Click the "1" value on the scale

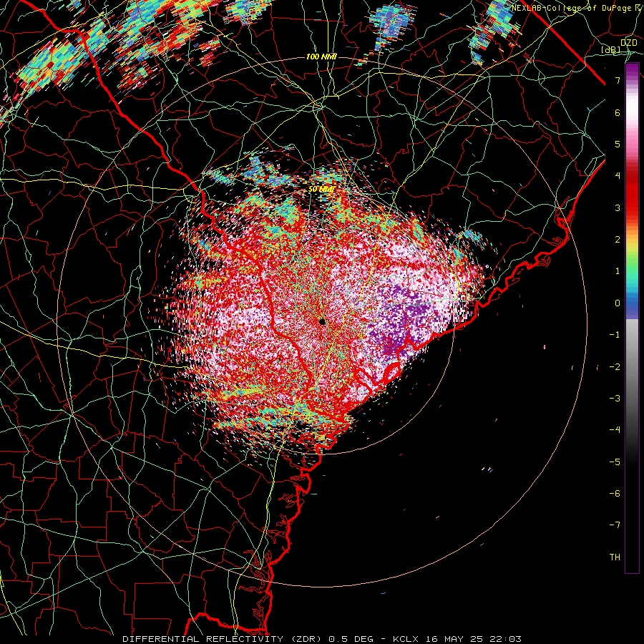click(x=618, y=271)
